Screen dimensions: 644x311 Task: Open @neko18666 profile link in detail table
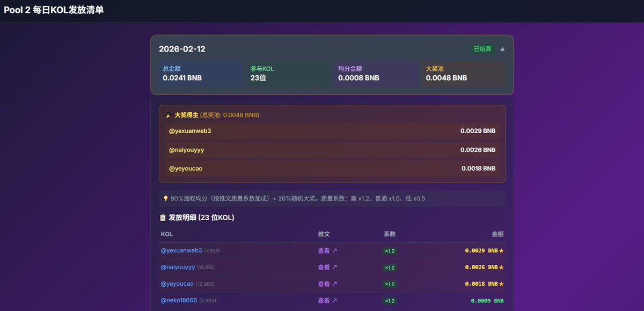pyautogui.click(x=179, y=300)
